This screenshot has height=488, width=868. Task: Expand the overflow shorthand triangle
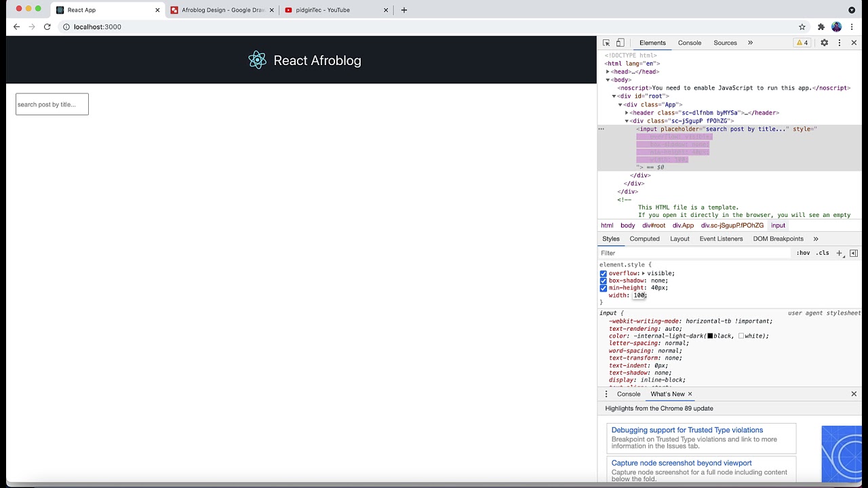tap(643, 273)
